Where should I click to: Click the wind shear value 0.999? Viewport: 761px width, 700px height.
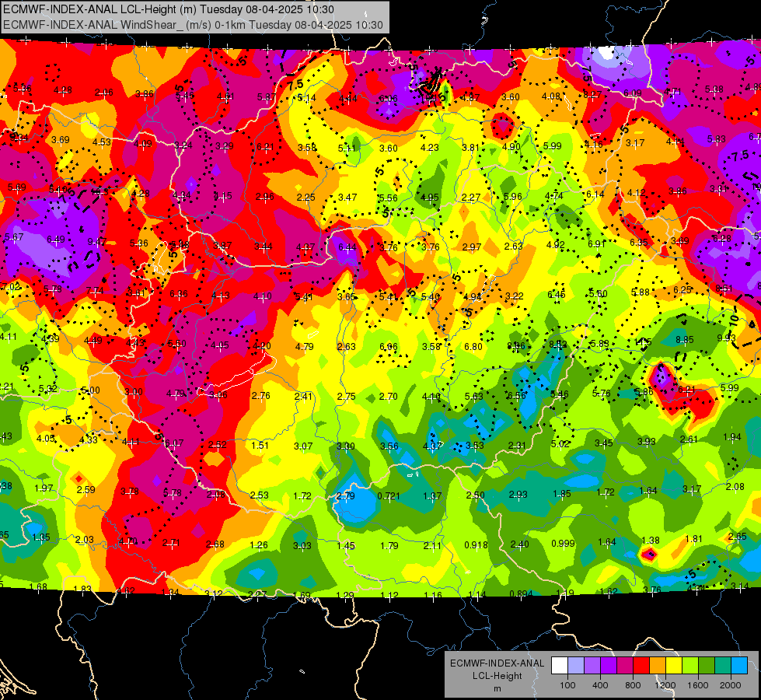[563, 544]
